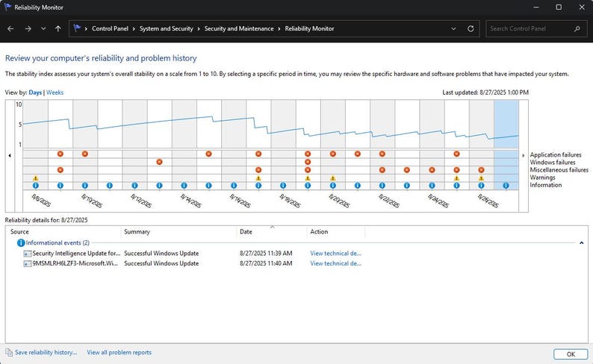The height and width of the screenshot is (364, 593).
Task: Select the Days view option
Action: point(35,92)
